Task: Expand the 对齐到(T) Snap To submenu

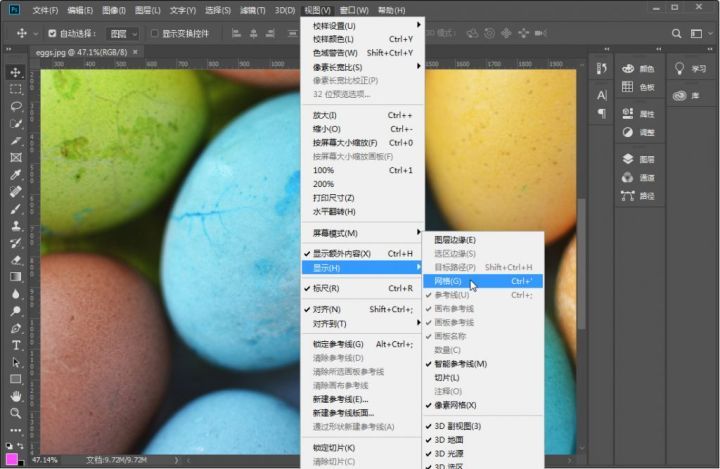Action: click(x=363, y=324)
